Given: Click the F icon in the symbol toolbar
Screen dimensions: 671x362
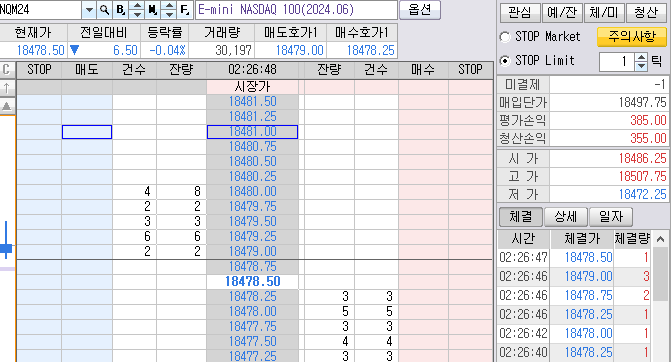Looking at the screenshot, I should (x=185, y=9).
